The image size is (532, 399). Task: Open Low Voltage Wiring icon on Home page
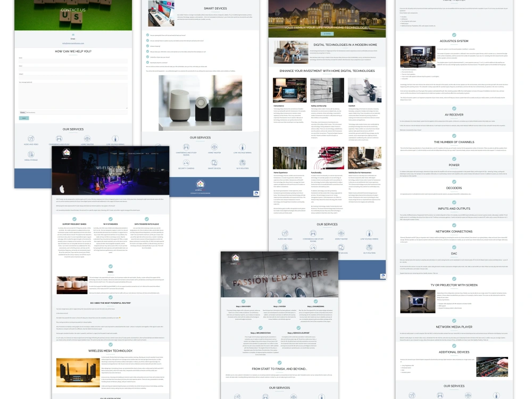point(369,234)
